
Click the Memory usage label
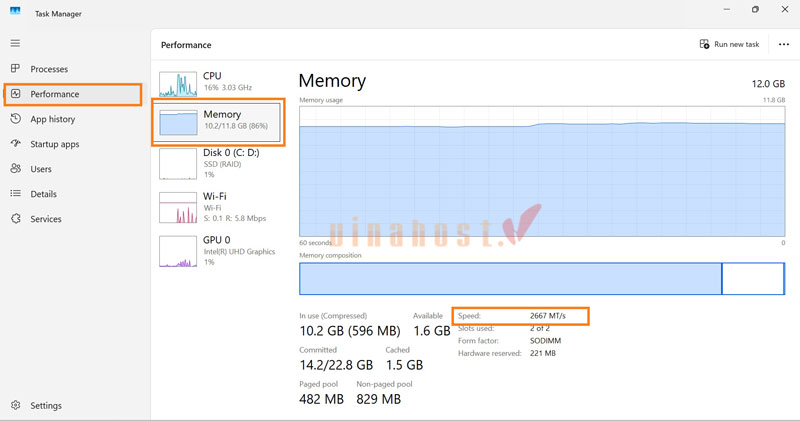tap(321, 100)
